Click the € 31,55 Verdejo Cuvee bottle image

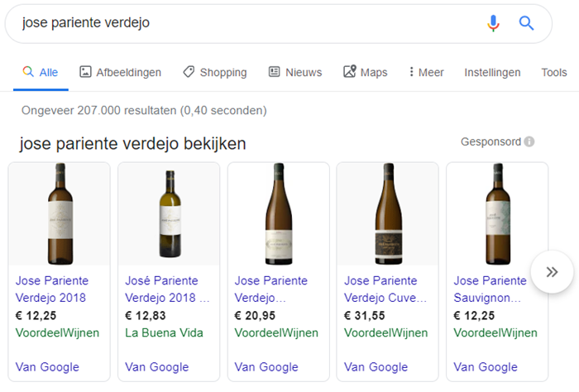point(388,213)
